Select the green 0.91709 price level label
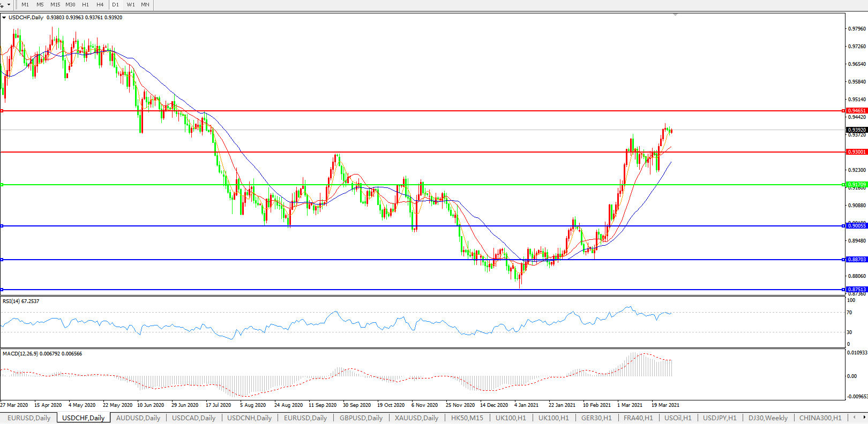This screenshot has height=424, width=868. [x=856, y=185]
